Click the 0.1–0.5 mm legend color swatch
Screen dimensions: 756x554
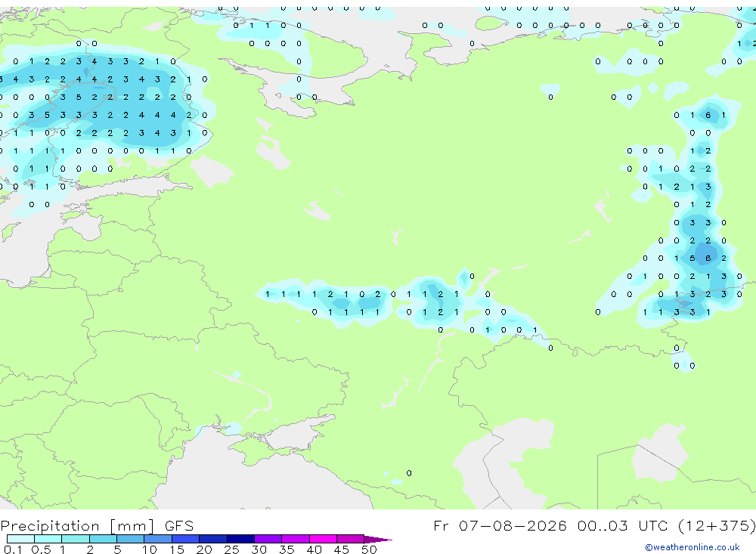pyautogui.click(x=20, y=539)
